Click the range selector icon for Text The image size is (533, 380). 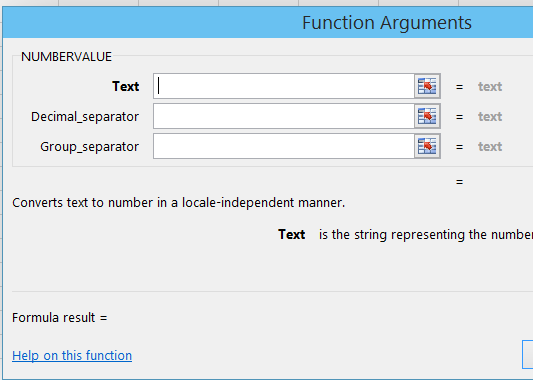(x=427, y=86)
